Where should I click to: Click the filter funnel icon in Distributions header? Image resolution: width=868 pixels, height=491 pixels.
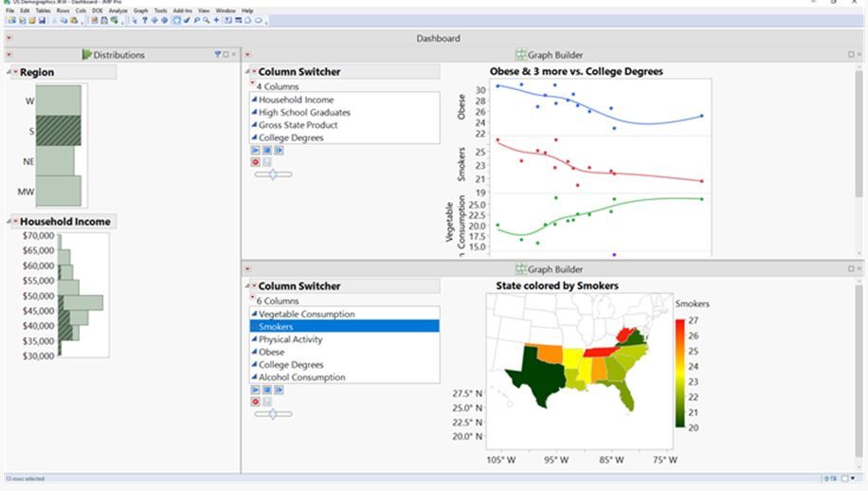217,55
